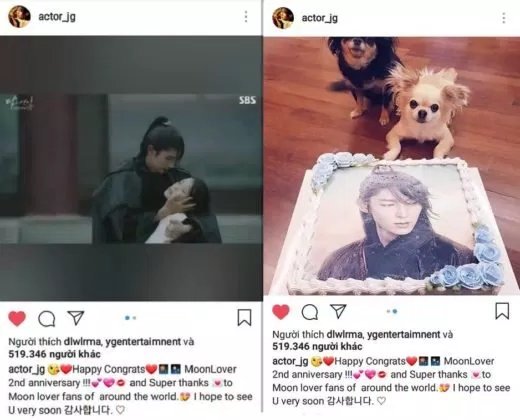The width and height of the screenshot is (520, 420).
Task: Share the left post with paper-plane icon
Action: point(76,318)
